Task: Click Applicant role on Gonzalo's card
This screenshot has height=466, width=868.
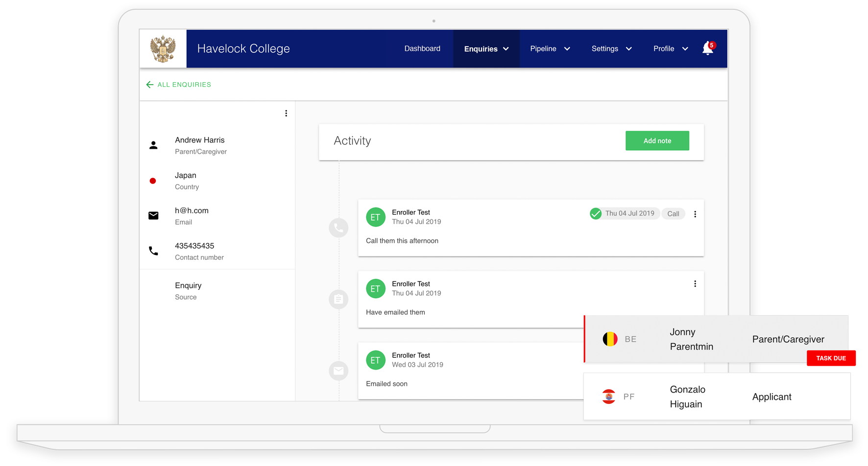Action: (772, 397)
